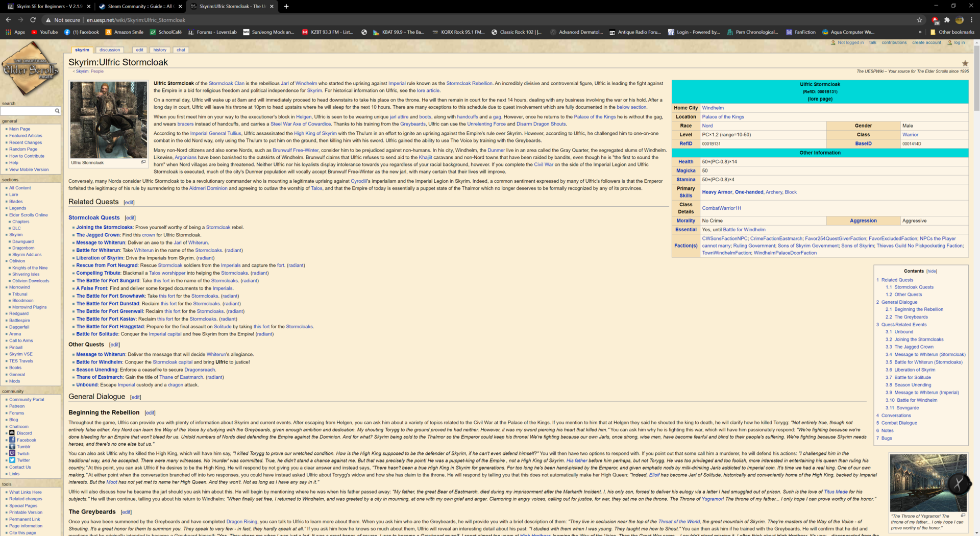Screen dimensions: 980x536
Task: Click the search magnifier icon in the wiki sidebar
Action: pos(57,111)
